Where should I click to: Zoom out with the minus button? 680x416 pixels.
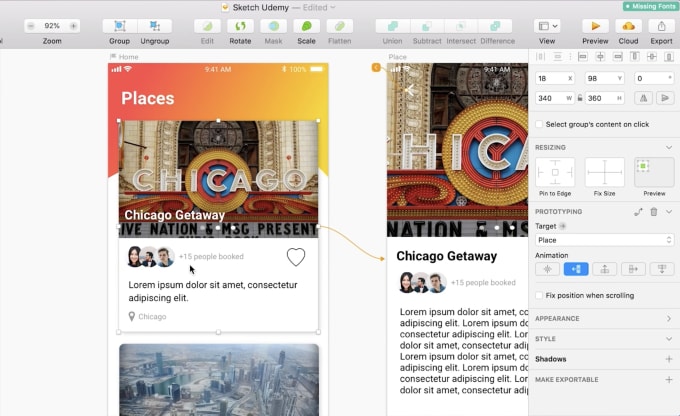30,26
